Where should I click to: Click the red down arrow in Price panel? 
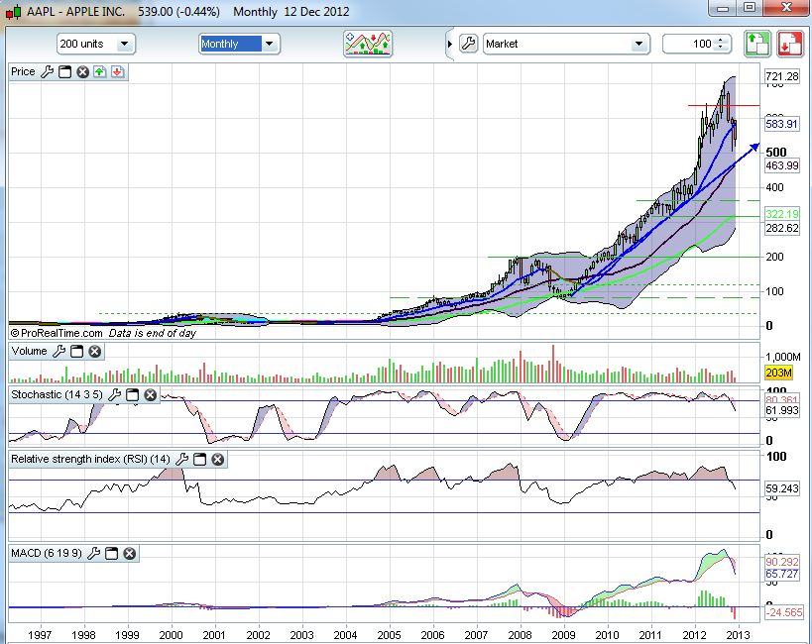(x=118, y=72)
